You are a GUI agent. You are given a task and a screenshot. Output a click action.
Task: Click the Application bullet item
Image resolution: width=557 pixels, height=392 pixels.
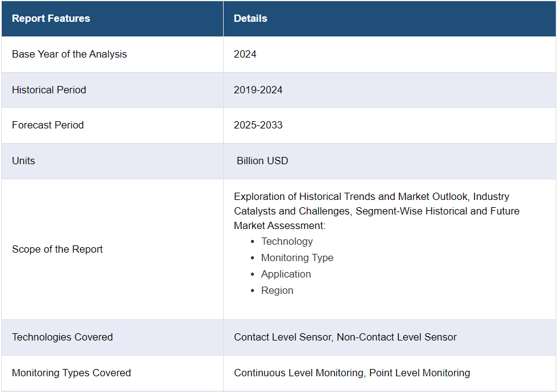[285, 274]
